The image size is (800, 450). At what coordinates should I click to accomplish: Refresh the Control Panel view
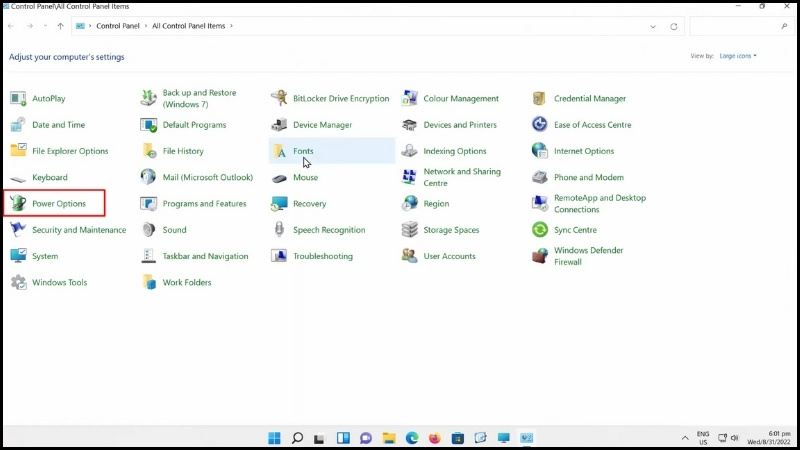(673, 27)
